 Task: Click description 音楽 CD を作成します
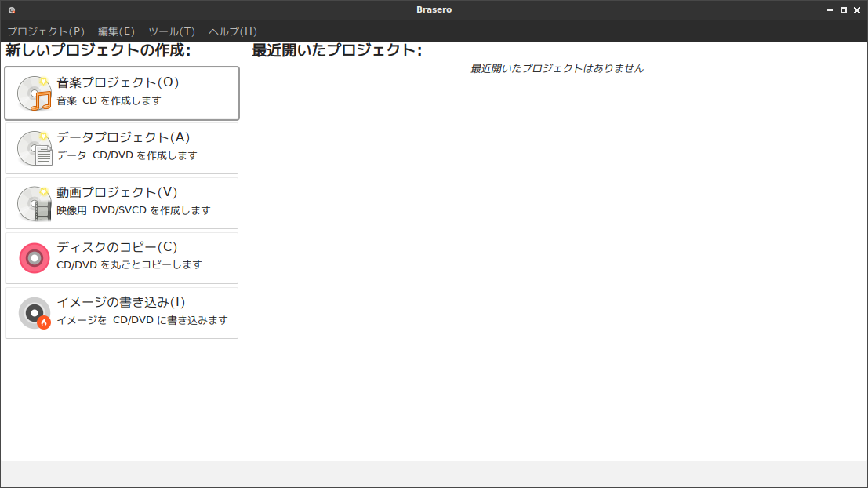tap(108, 100)
